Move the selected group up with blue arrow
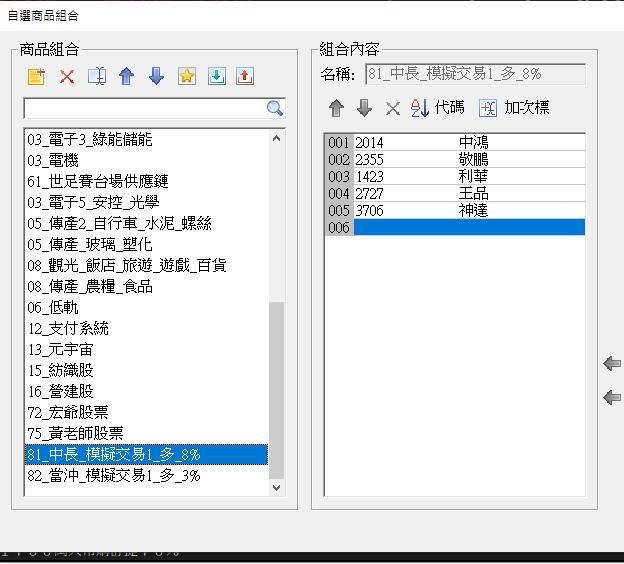 click(x=126, y=77)
